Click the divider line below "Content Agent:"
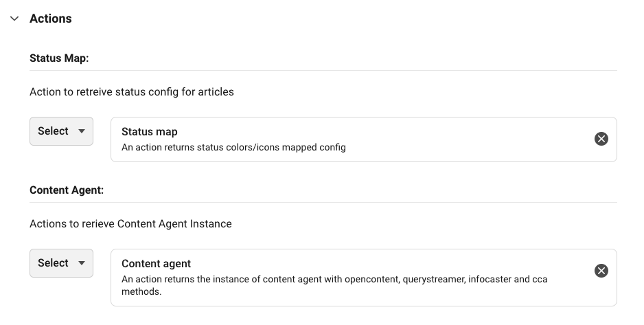Screen dimensions: 644x325 (x=323, y=202)
